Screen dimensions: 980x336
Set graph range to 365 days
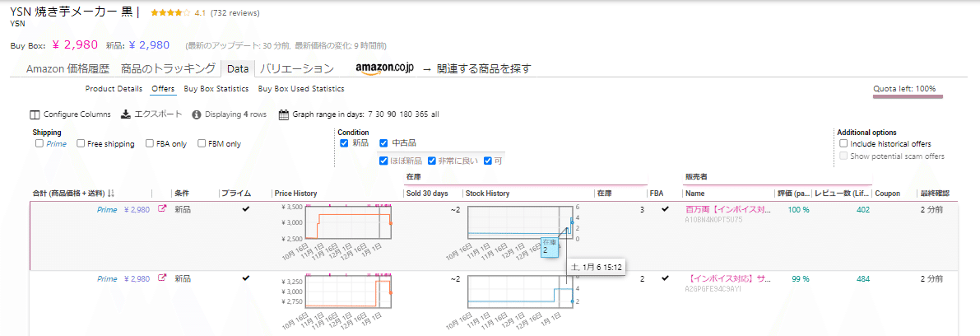click(421, 114)
